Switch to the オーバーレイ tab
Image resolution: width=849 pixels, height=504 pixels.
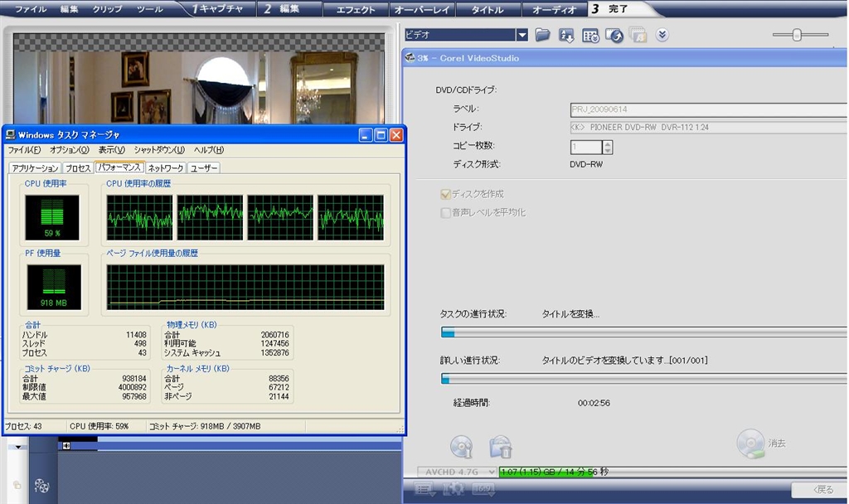point(422,9)
